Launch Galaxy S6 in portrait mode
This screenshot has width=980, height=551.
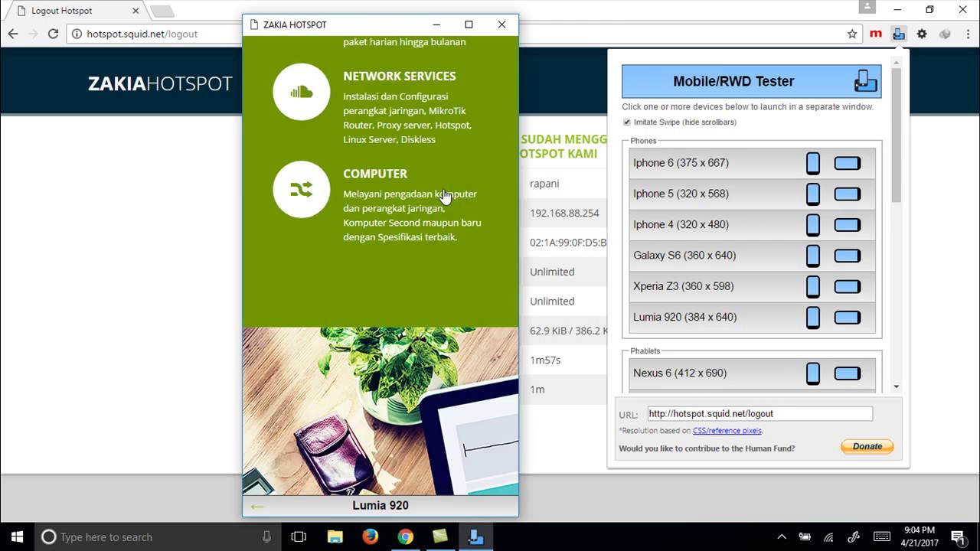pyautogui.click(x=813, y=256)
